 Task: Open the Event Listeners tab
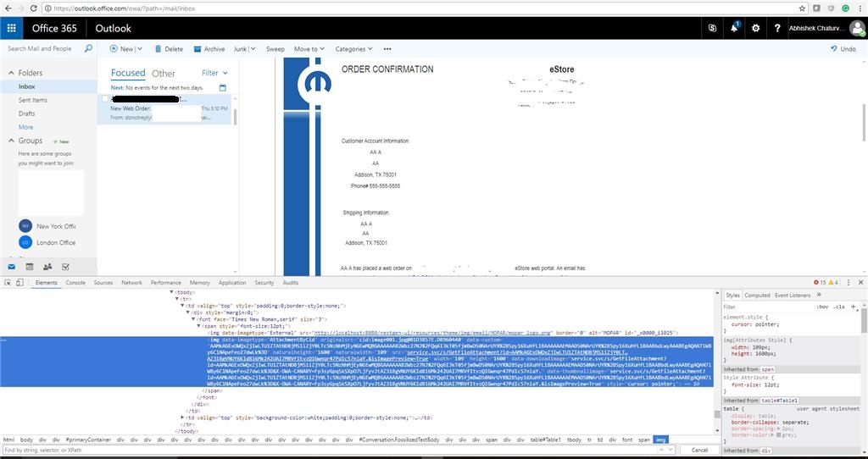tap(793, 295)
